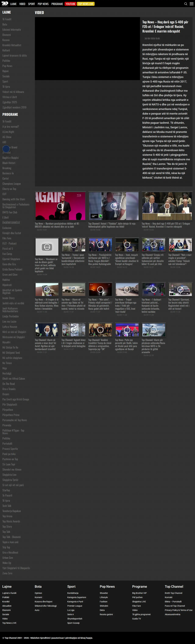Viewport: 195px width, 644px height.
Task: Open Premier League footer link
Action: pos(75,606)
